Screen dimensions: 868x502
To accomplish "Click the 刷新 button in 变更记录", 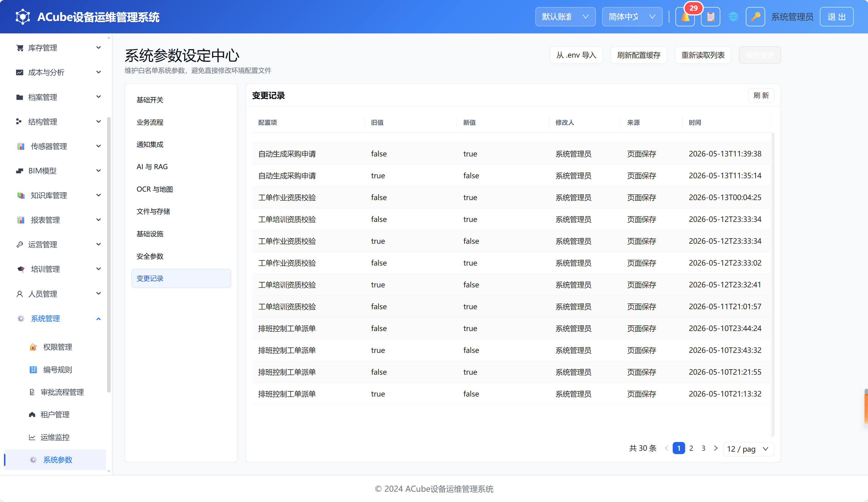I will coord(761,95).
